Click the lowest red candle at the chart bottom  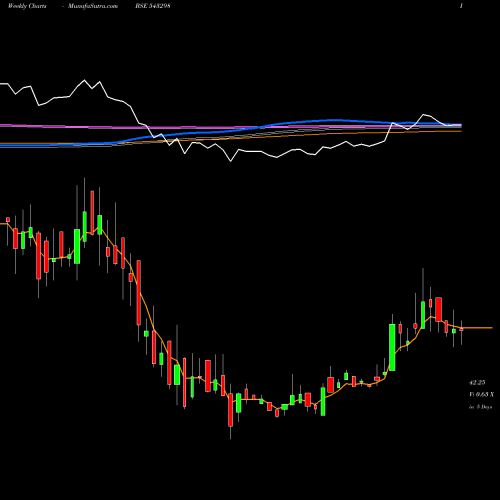(230, 410)
